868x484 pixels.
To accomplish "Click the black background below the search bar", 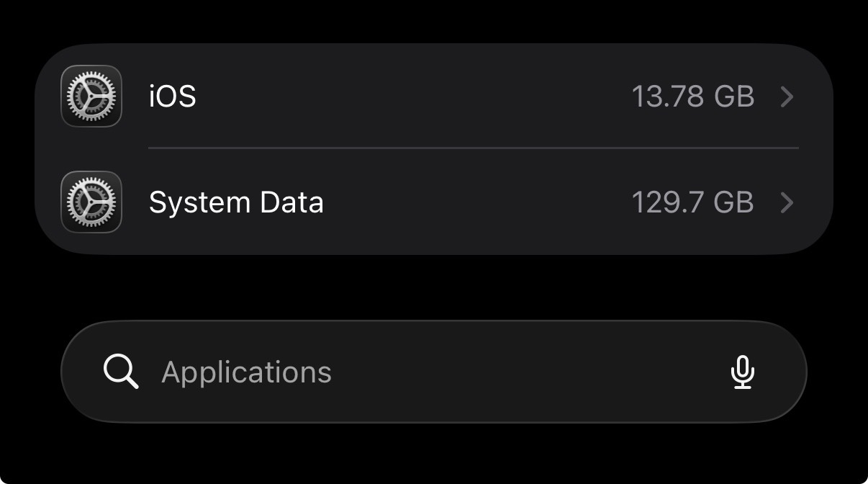I will pos(433,454).
